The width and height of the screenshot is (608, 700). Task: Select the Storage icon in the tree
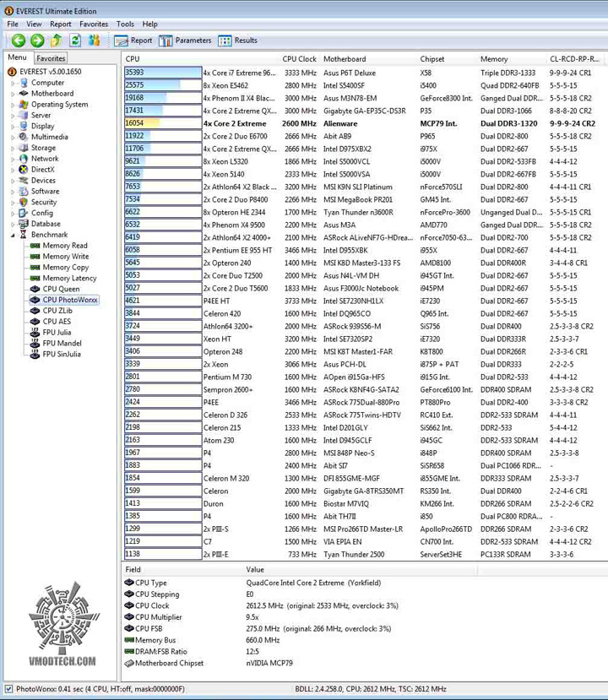click(x=24, y=148)
